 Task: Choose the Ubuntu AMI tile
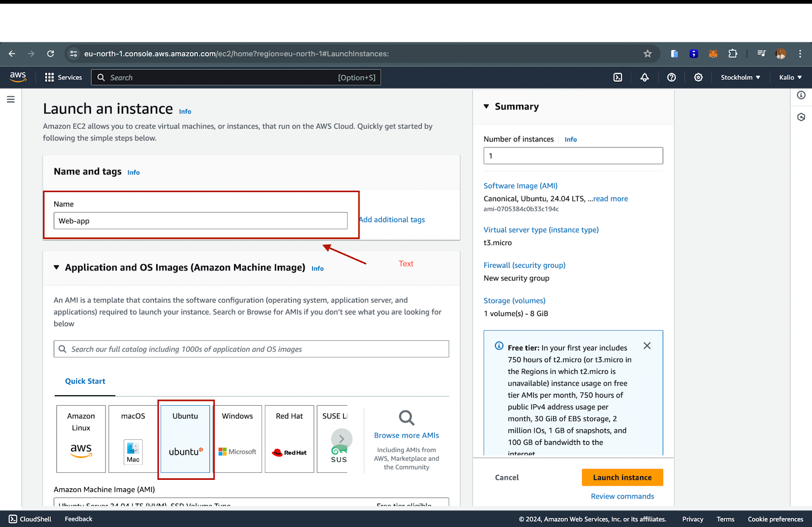tap(185, 439)
